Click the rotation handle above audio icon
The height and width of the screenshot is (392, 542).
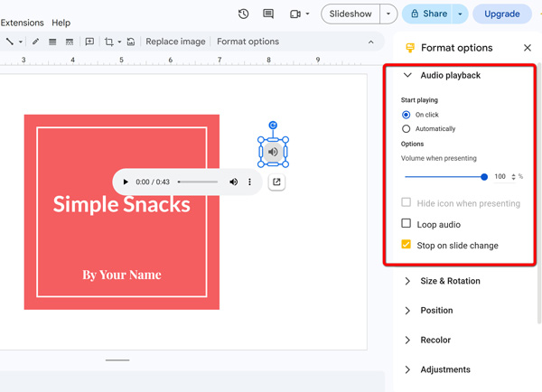273,125
